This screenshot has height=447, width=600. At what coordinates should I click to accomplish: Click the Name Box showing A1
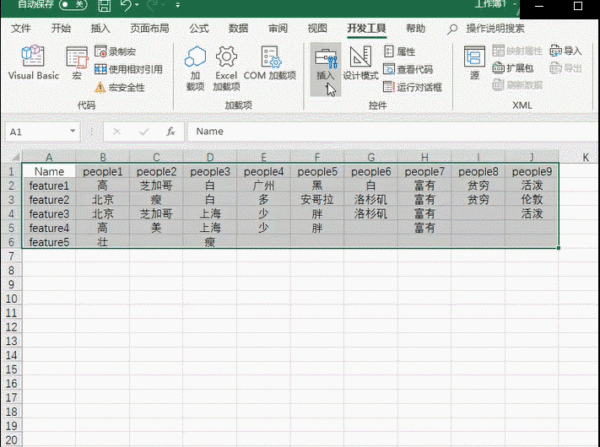point(36,132)
